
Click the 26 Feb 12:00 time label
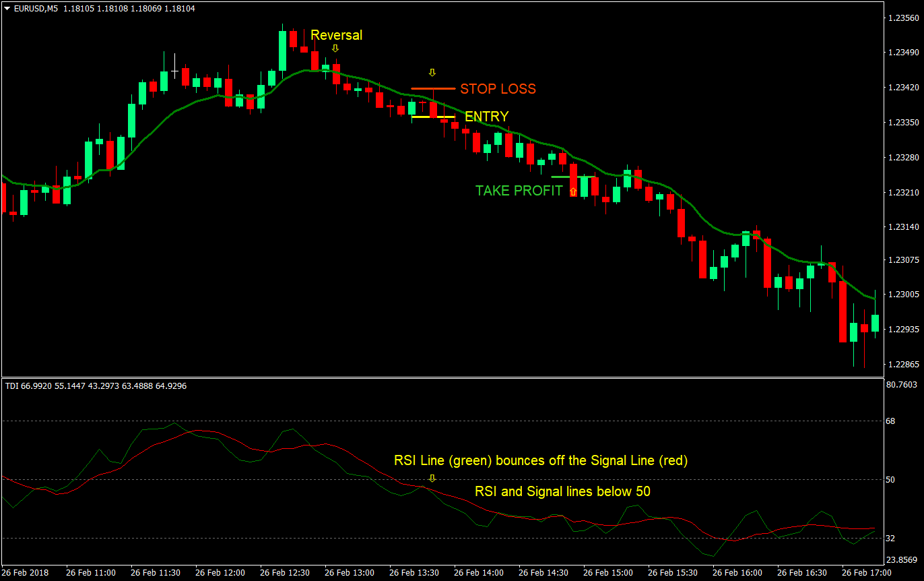click(x=220, y=573)
